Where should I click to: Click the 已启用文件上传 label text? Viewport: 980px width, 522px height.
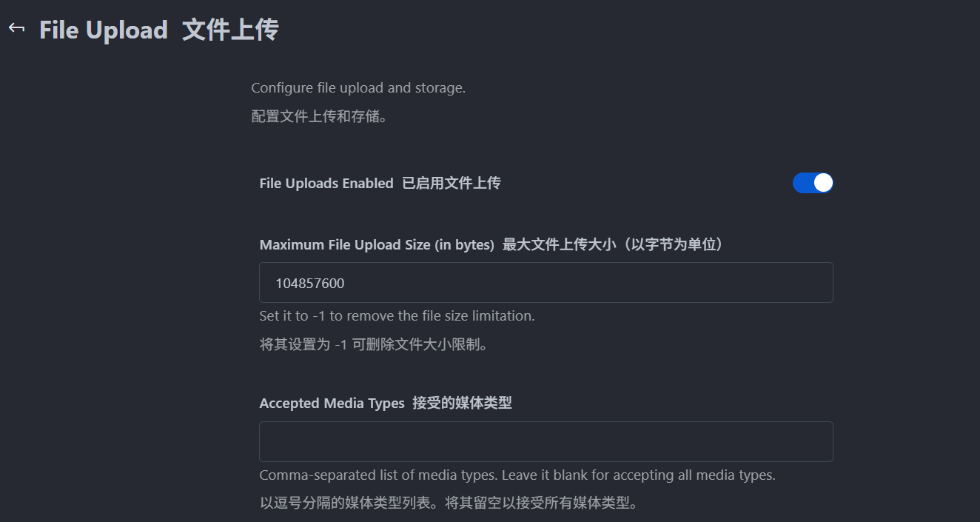tap(451, 184)
